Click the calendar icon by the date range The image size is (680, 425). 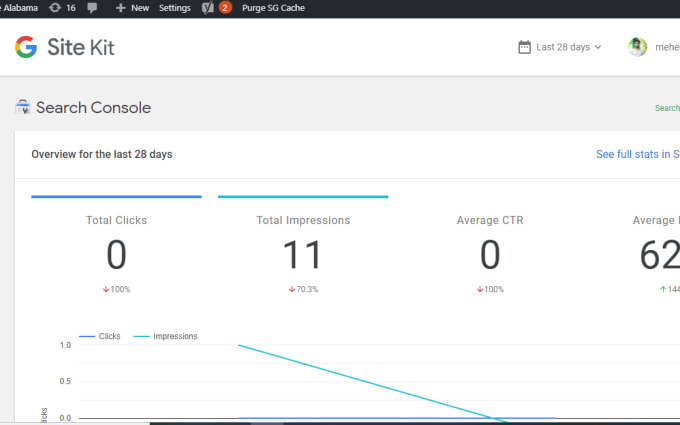pyautogui.click(x=524, y=47)
